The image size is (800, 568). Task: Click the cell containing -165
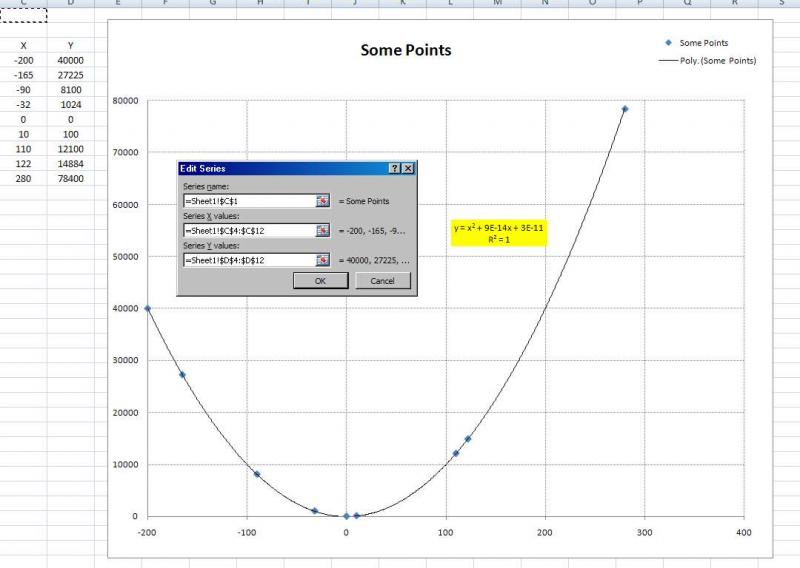pyautogui.click(x=23, y=75)
